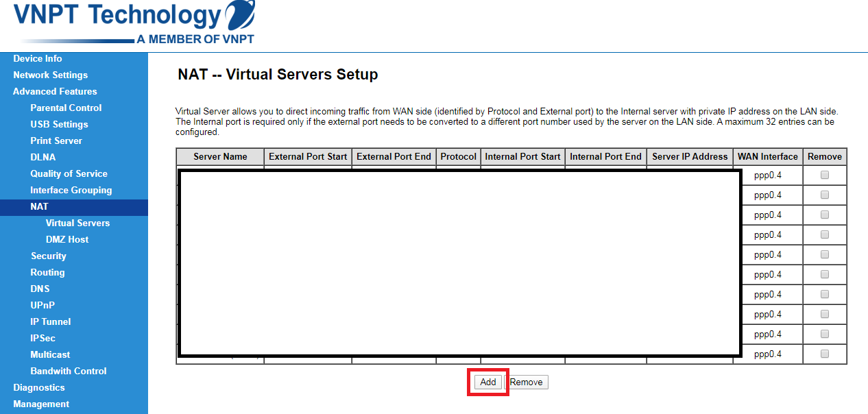Click the WAN Interface column header

(768, 156)
